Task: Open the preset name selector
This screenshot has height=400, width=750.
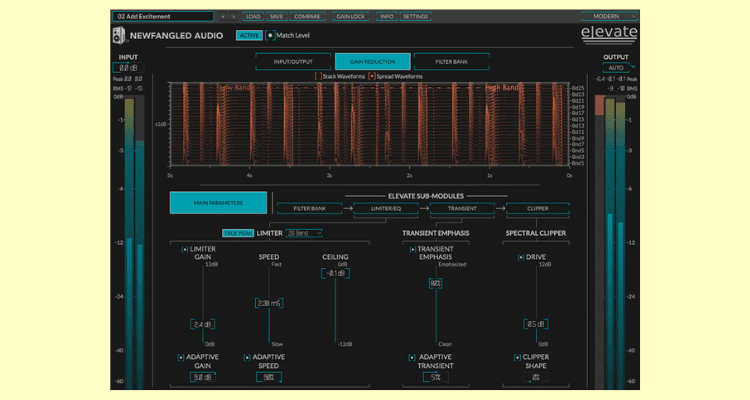Action: coord(163,16)
